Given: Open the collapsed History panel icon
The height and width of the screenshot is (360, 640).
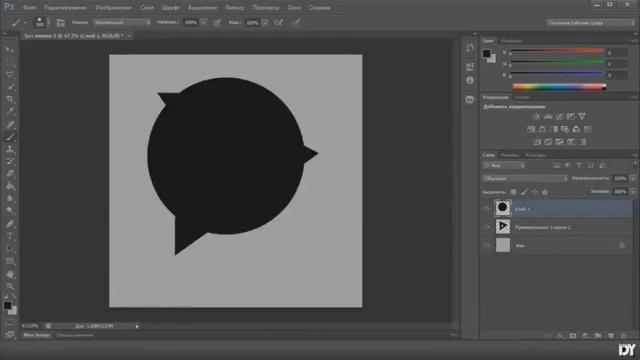Looking at the screenshot, I should tap(470, 48).
